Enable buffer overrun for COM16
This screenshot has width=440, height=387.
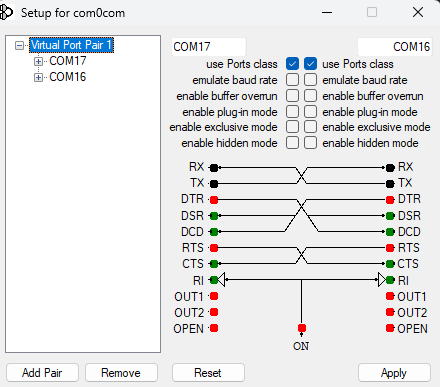pyautogui.click(x=310, y=96)
